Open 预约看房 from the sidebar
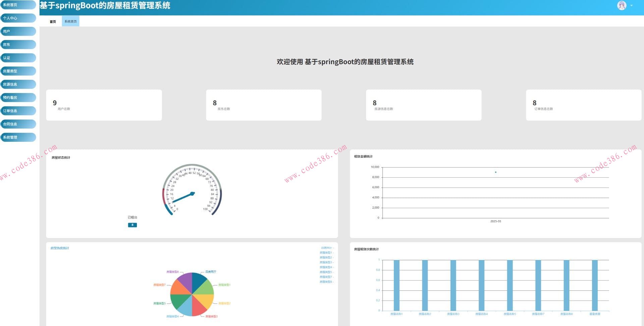 coord(18,98)
